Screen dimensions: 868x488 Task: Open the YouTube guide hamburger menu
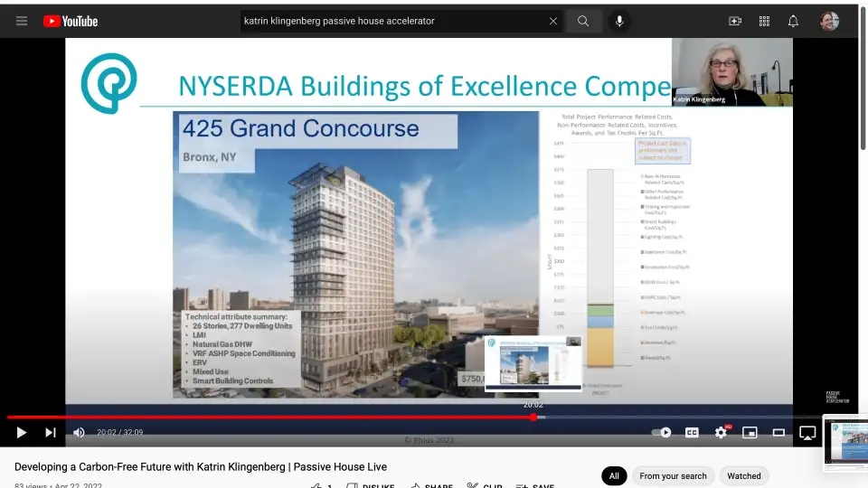click(22, 21)
